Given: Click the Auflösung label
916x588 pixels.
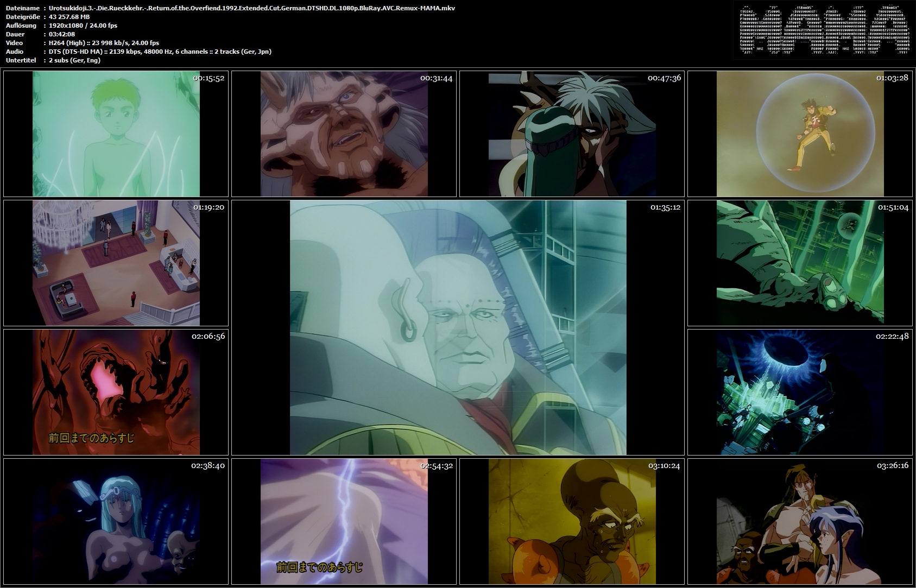Looking at the screenshot, I should pyautogui.click(x=20, y=26).
